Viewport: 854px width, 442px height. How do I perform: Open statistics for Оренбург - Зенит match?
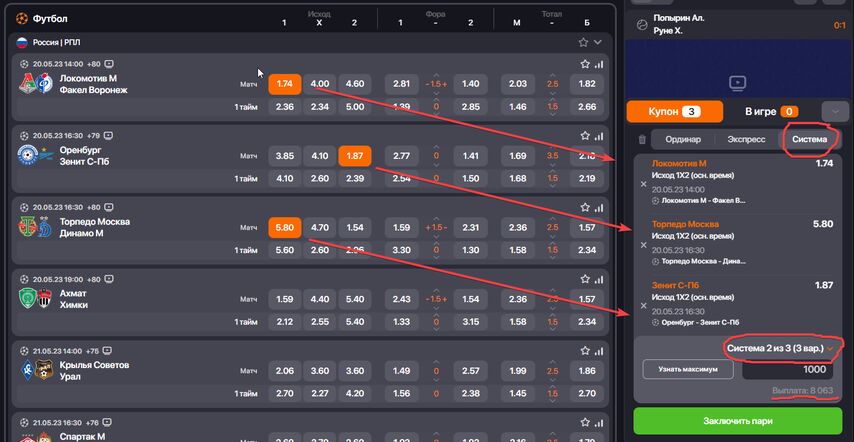coord(599,136)
